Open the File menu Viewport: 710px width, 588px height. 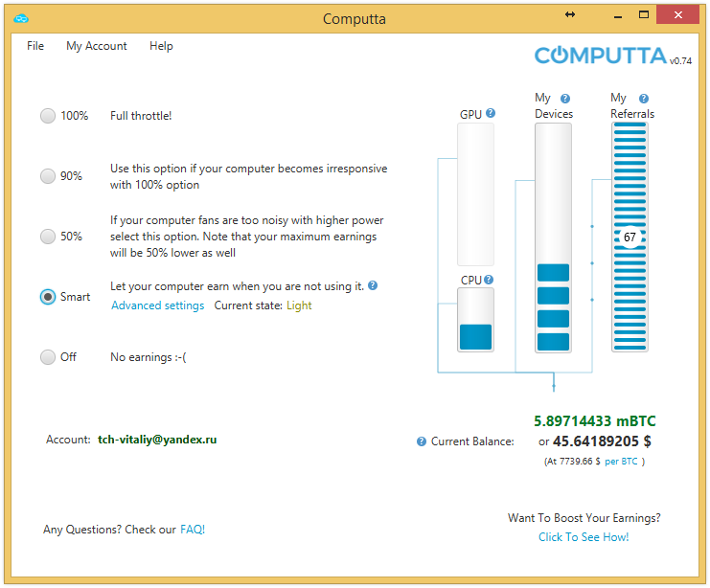(x=35, y=46)
